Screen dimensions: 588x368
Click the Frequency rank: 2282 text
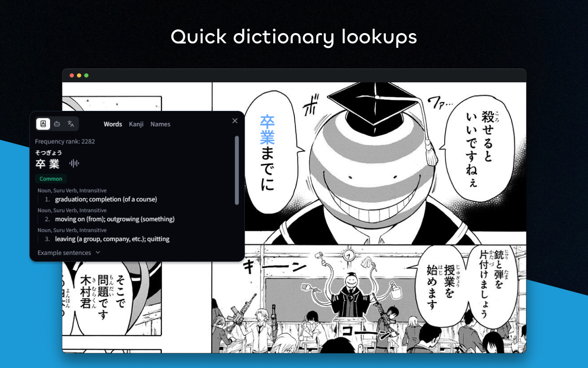pyautogui.click(x=65, y=142)
